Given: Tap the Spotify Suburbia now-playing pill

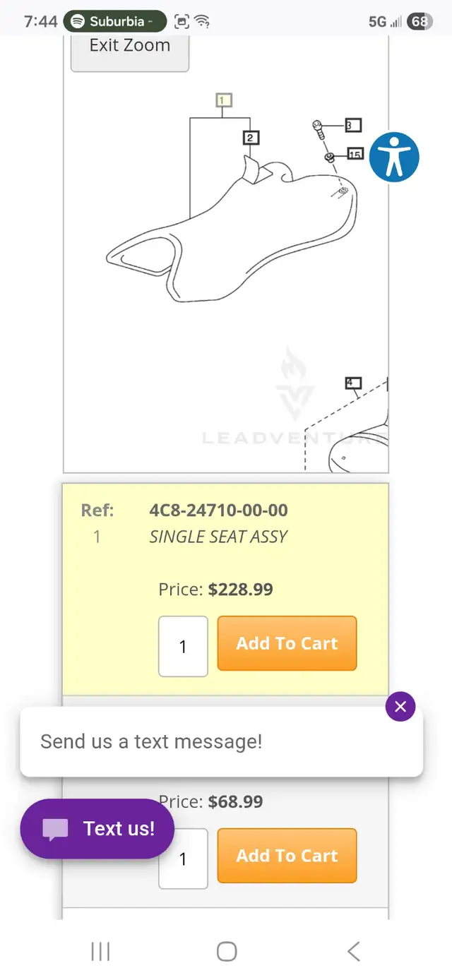Looking at the screenshot, I should point(115,21).
